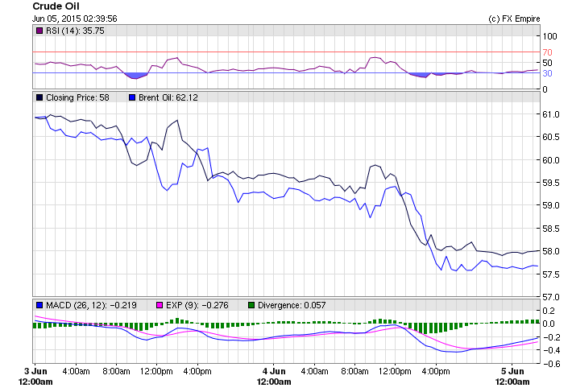Click the 5 Jun 12:00am axis marker

coord(512,377)
